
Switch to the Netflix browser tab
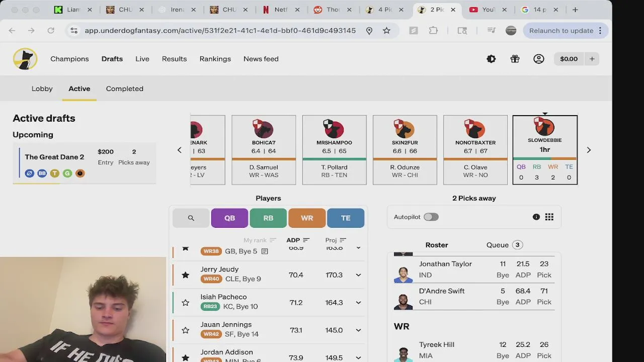pos(281,10)
